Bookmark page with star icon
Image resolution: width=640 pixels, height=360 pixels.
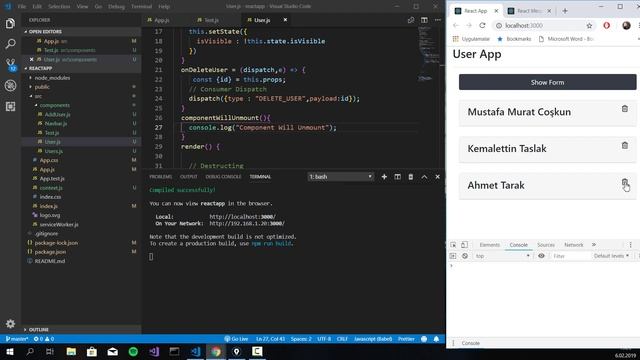(589, 26)
